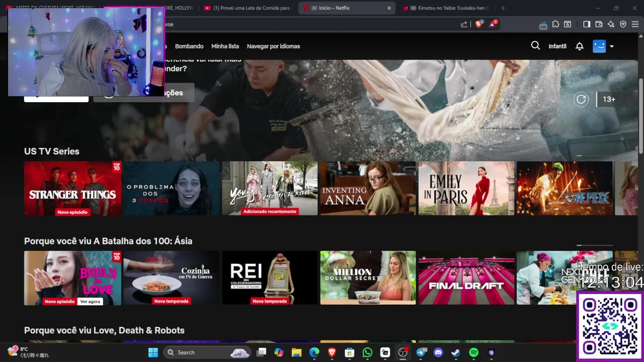Switch to Infantil profile link
The image size is (644, 362).
click(557, 46)
